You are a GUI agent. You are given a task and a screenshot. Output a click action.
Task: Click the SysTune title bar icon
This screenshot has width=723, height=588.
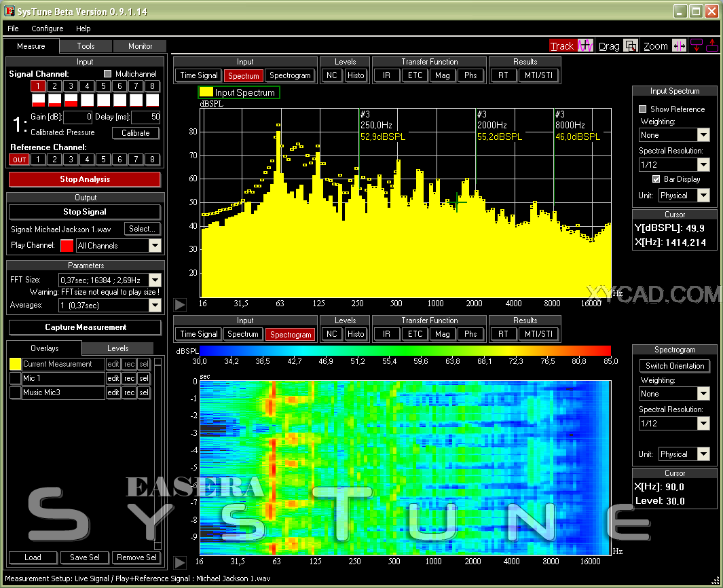(10, 11)
